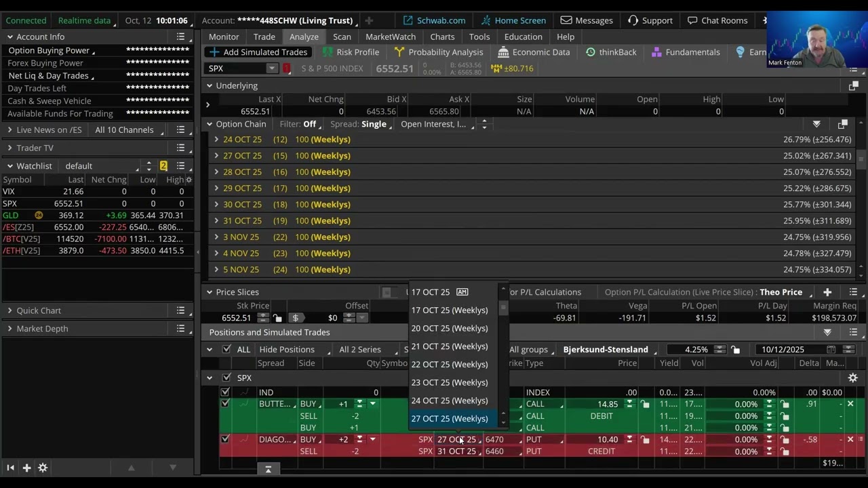Switch to the MarketWatch tab

[391, 37]
